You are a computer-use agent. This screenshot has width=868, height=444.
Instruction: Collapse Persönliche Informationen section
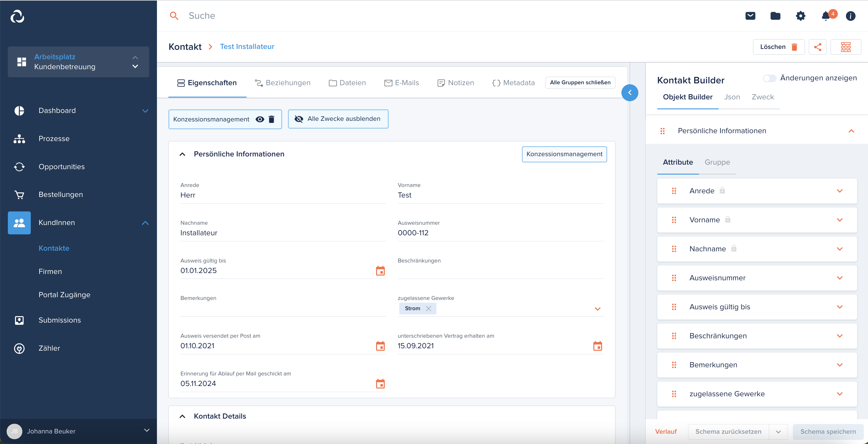(182, 154)
